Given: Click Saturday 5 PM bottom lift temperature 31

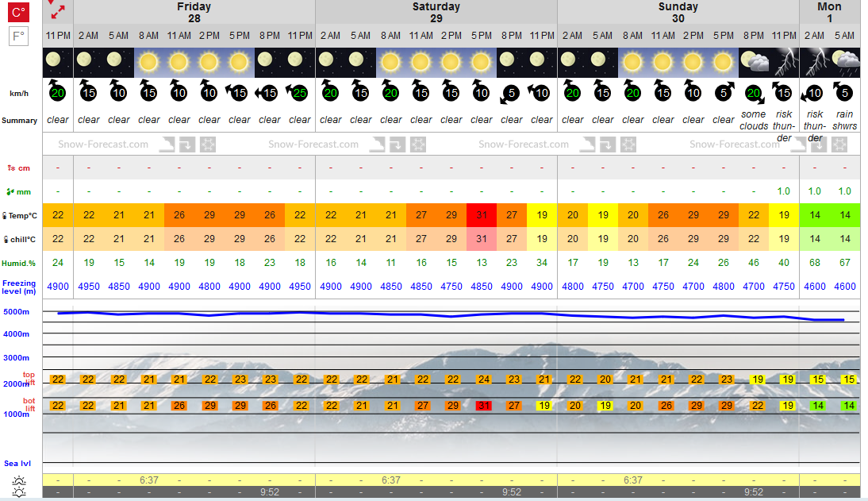Looking at the screenshot, I should click(x=484, y=406).
